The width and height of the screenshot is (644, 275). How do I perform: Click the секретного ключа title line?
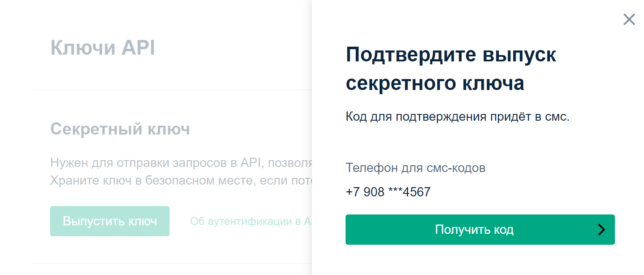(435, 83)
